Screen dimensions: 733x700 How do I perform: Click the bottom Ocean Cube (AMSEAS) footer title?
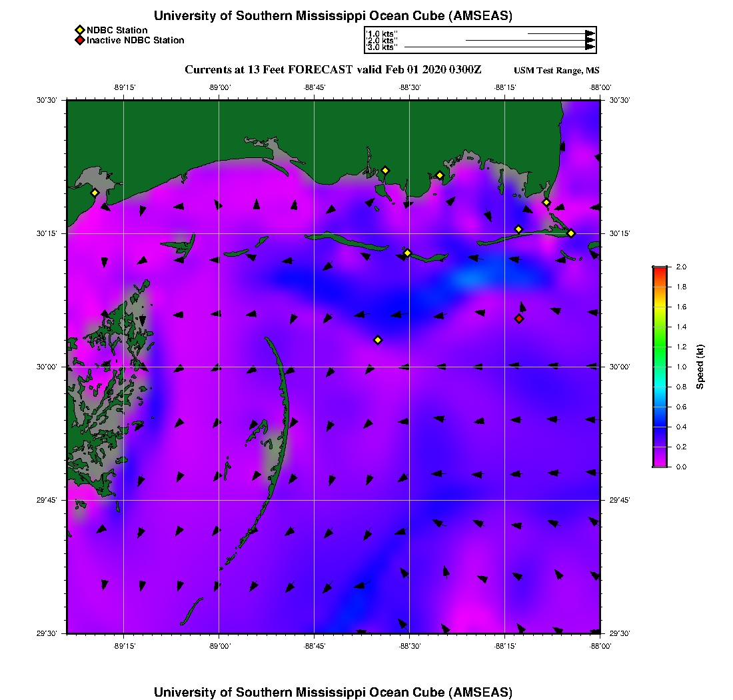click(333, 691)
